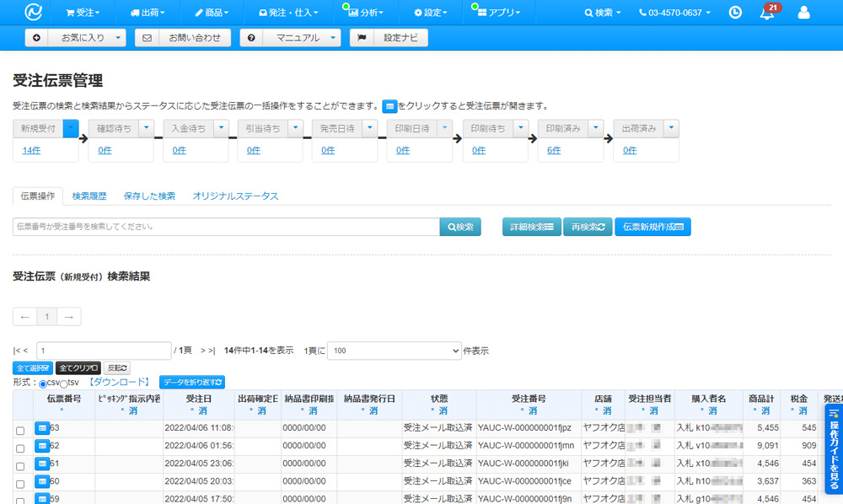Go to the previous page with the left arrow
Image resolution: width=843 pixels, height=504 pixels.
(x=24, y=317)
